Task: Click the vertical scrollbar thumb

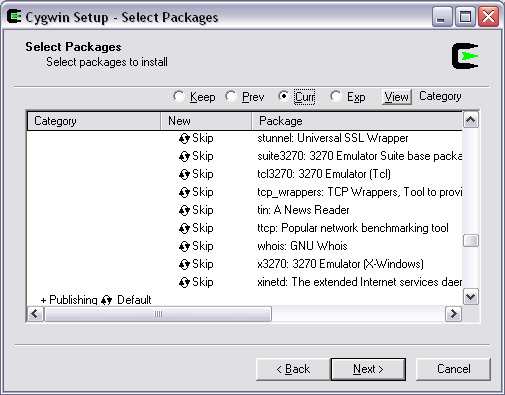Action: tap(471, 241)
